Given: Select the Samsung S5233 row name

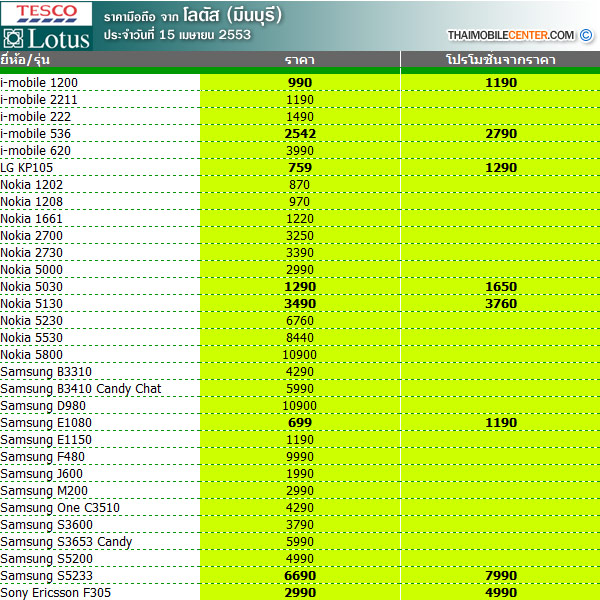Looking at the screenshot, I should 47,576.
